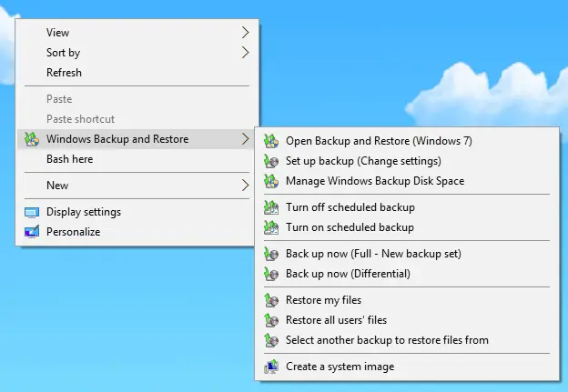Choose Personalize from the context menu
568x392 pixels.
tap(136, 232)
